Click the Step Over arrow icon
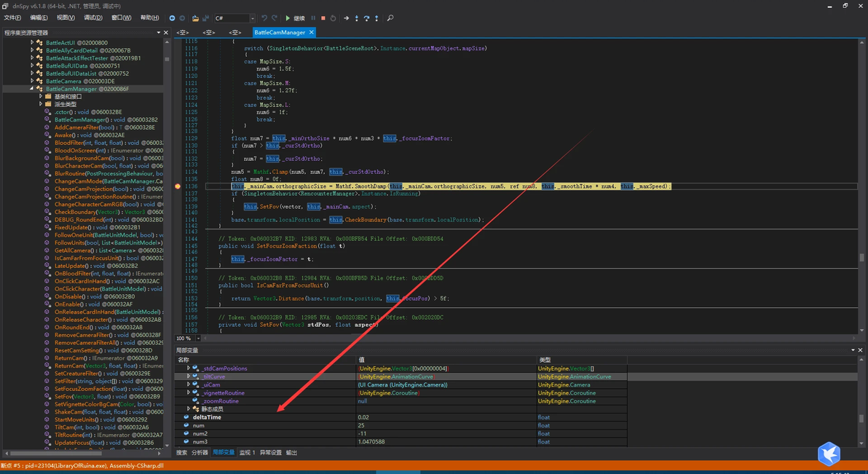 click(366, 18)
